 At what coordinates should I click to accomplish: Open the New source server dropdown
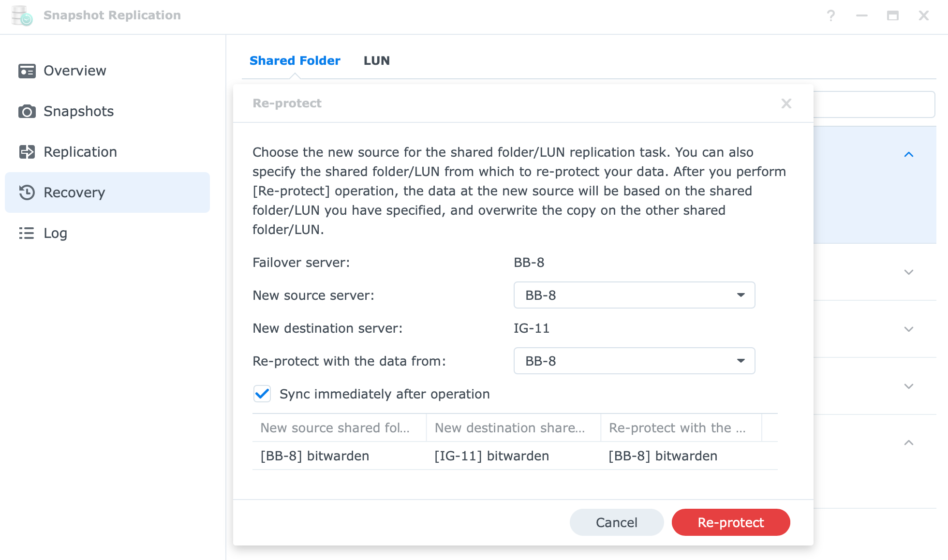pyautogui.click(x=634, y=295)
